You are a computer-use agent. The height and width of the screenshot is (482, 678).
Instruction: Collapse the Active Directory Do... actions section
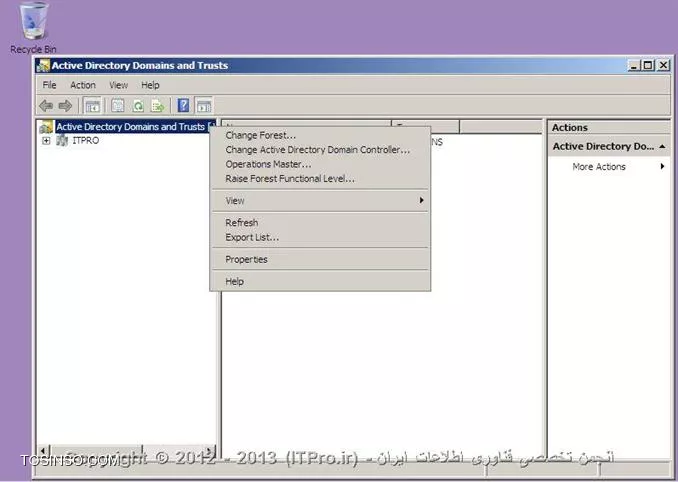click(662, 147)
